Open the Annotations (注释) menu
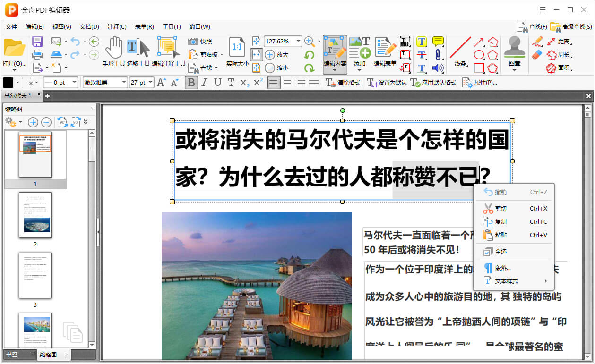The width and height of the screenshot is (595, 364). tap(117, 27)
